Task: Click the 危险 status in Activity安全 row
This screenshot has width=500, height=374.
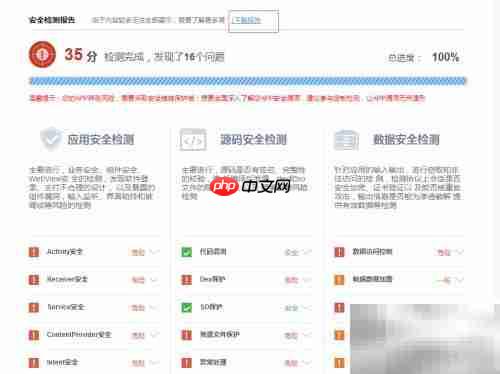Action: tap(138, 252)
